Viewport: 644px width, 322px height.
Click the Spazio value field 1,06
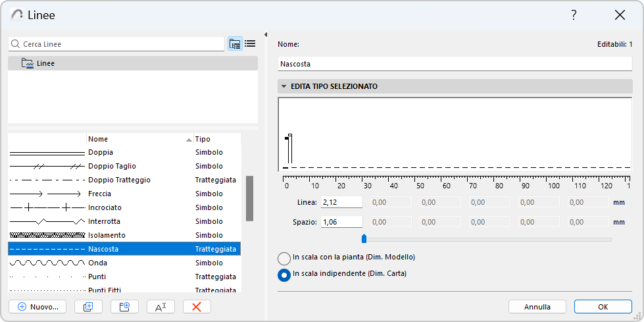click(x=341, y=222)
